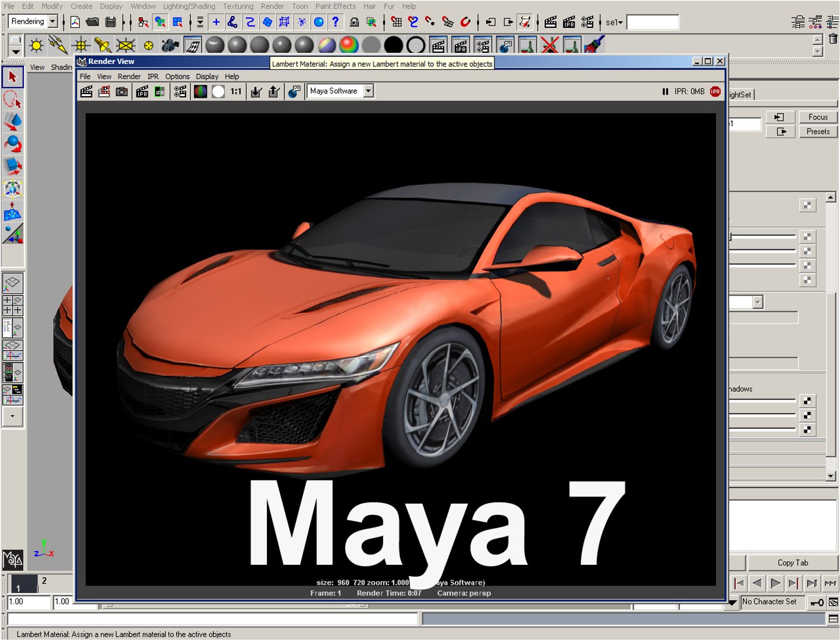Click the Copy Tab button
Screen dimensions: 840x640
click(793, 563)
